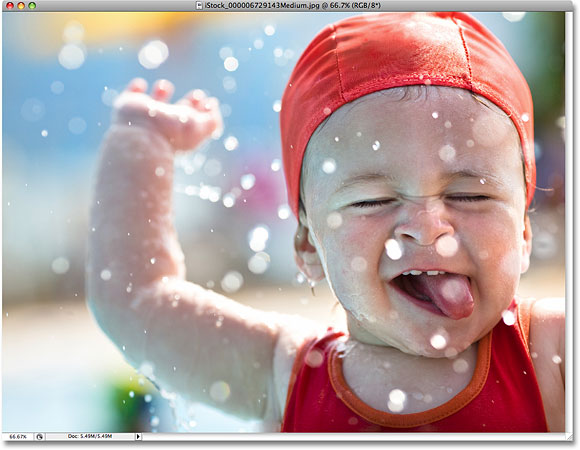Click the baby's closed left eye
This screenshot has height=450, width=580.
[468, 198]
